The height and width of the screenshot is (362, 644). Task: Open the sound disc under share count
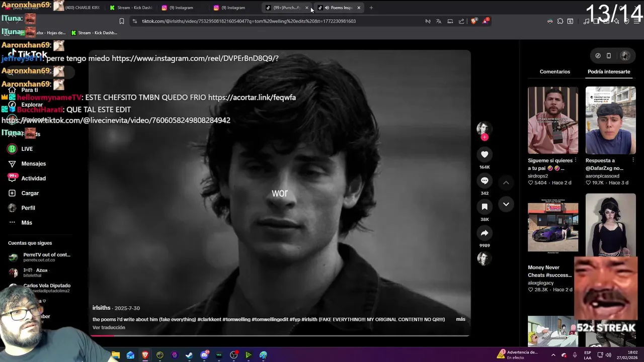click(x=484, y=258)
